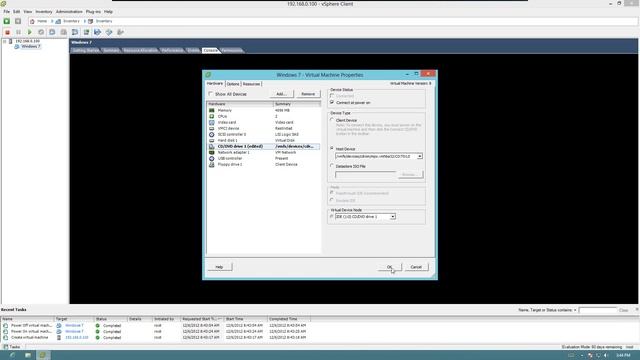Image resolution: width=640 pixels, height=360 pixels.
Task: Click the Help button in dialog
Action: coord(220,267)
